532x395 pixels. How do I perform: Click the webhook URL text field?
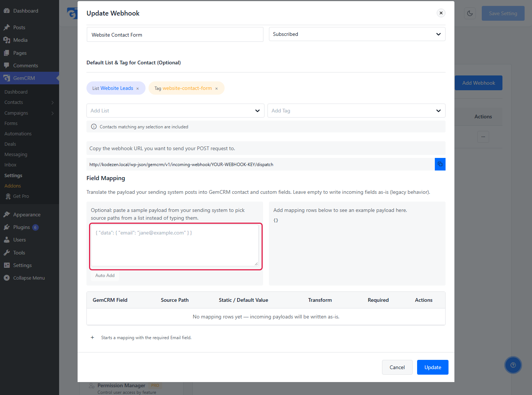click(x=260, y=164)
